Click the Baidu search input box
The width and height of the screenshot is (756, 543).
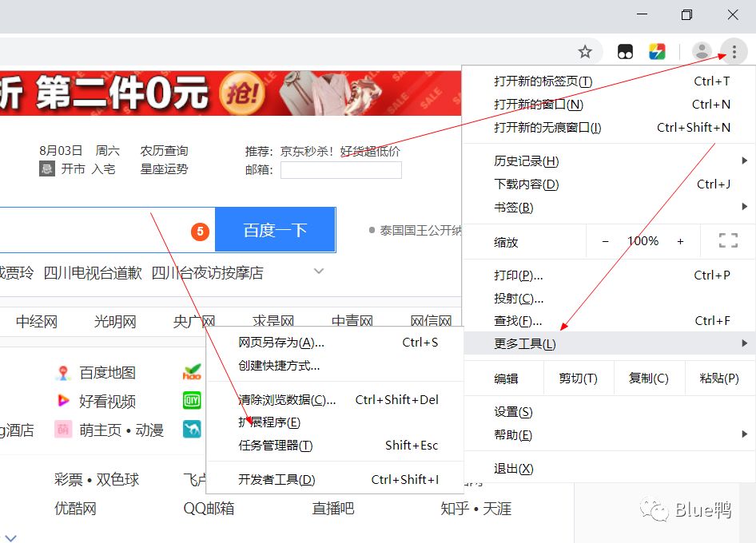[x=107, y=230]
